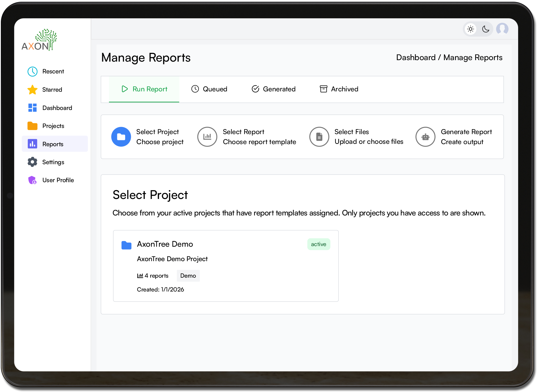Switch to light mode with sun toggle
537x392 pixels.
(x=470, y=29)
